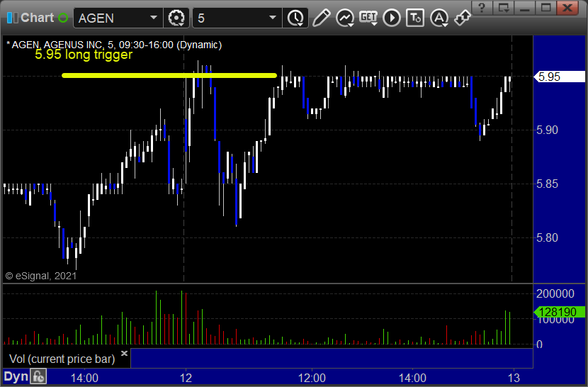Click the 'To' boxed toolbar icon
Image resolution: width=588 pixels, height=387 pixels.
[415, 18]
